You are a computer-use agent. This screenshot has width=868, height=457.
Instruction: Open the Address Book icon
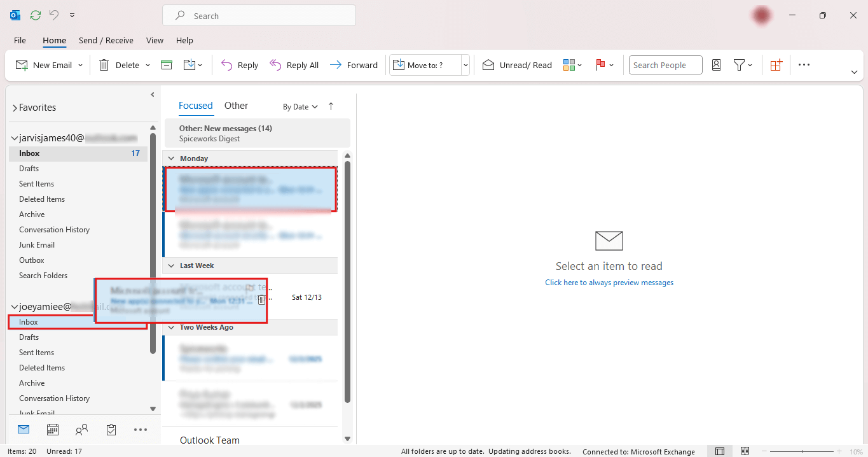tap(717, 64)
